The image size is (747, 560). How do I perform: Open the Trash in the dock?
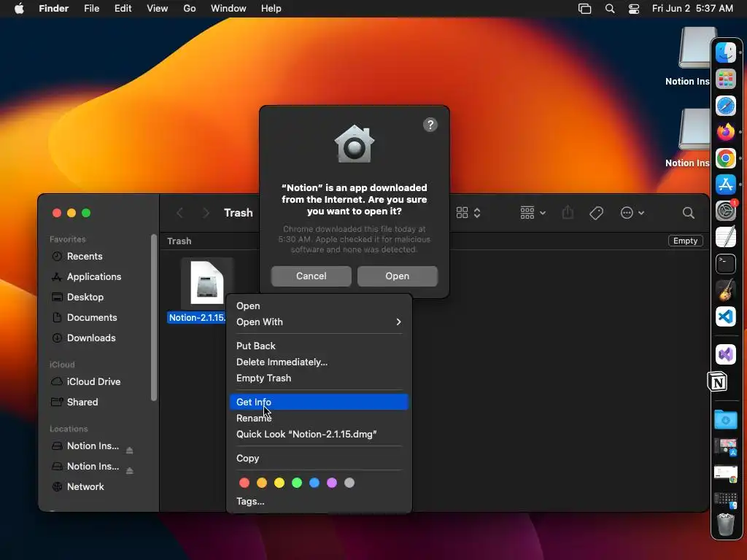(726, 525)
